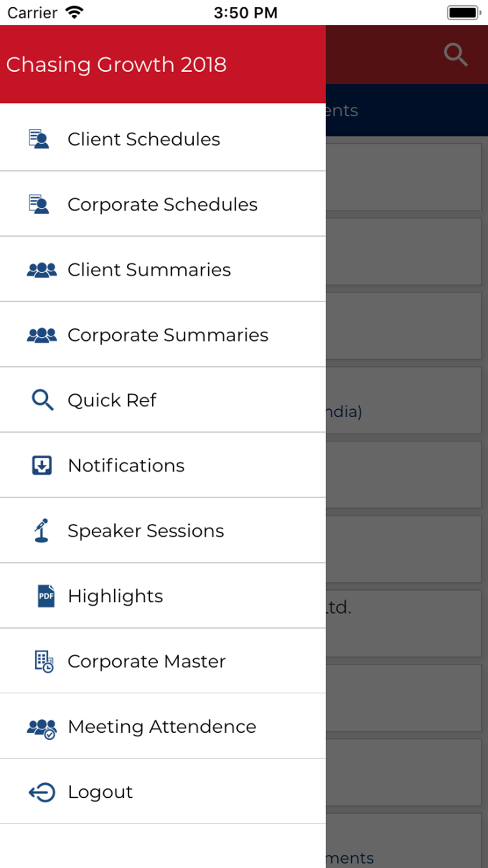Click the Corporate Schedules icon
The width and height of the screenshot is (488, 868).
point(39,205)
